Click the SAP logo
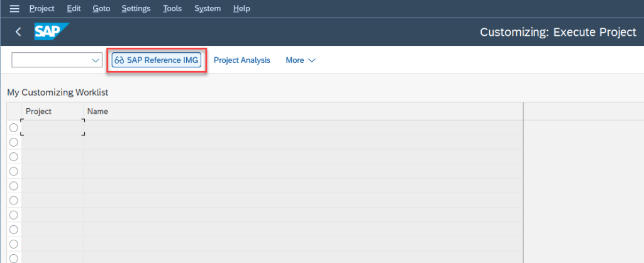 click(51, 31)
